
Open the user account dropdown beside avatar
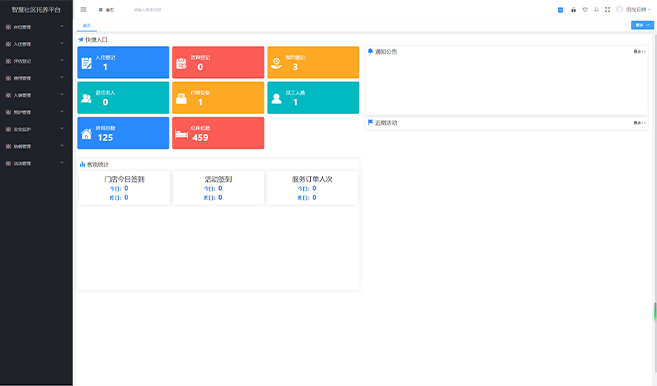click(634, 10)
